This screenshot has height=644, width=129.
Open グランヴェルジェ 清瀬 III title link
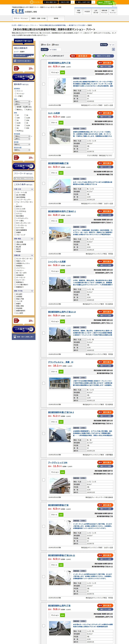click(61, 362)
